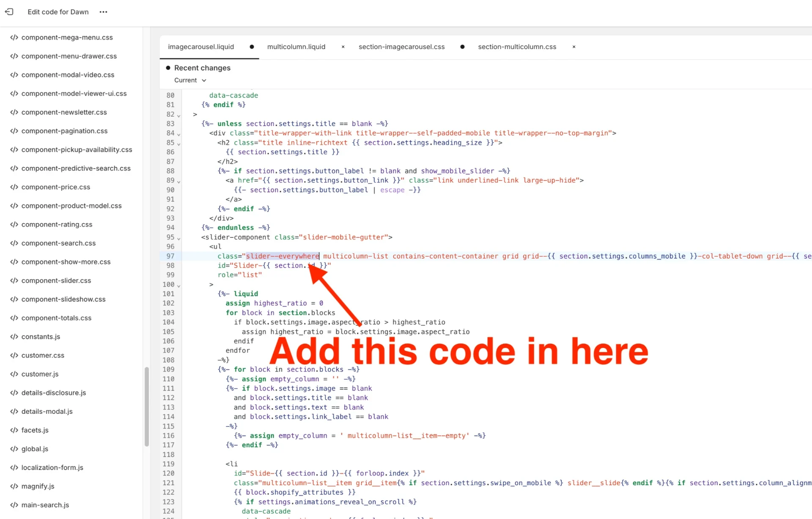Click the code icon next to main-search.js

[14, 505]
